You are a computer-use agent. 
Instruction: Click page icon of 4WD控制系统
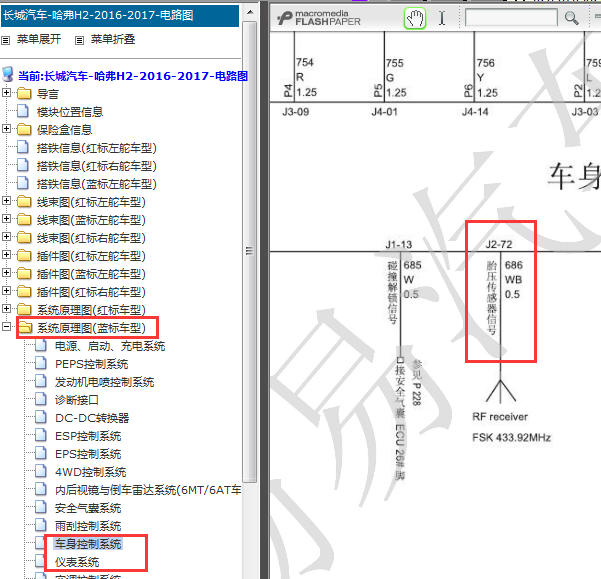pyautogui.click(x=41, y=471)
